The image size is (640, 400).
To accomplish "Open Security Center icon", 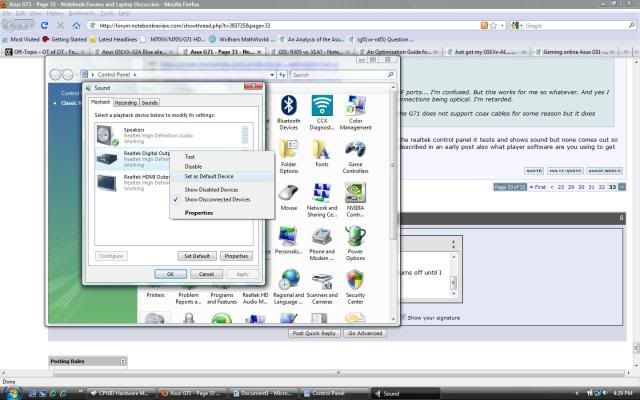I will tap(356, 287).
